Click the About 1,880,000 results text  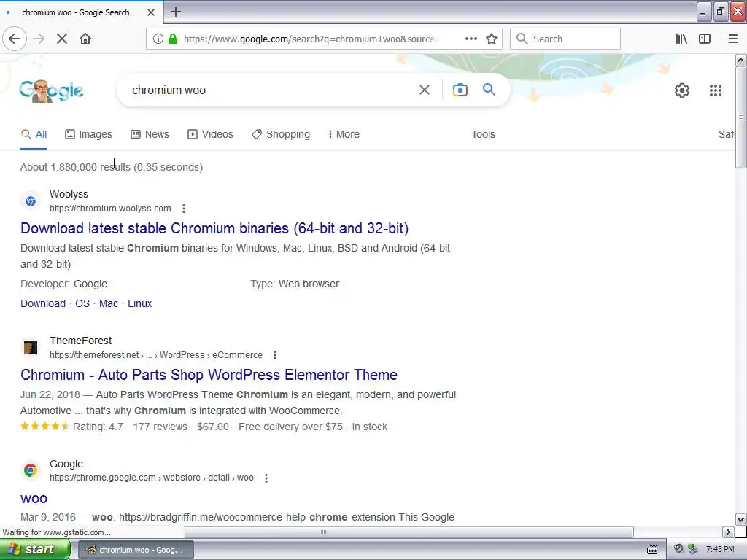click(x=112, y=167)
